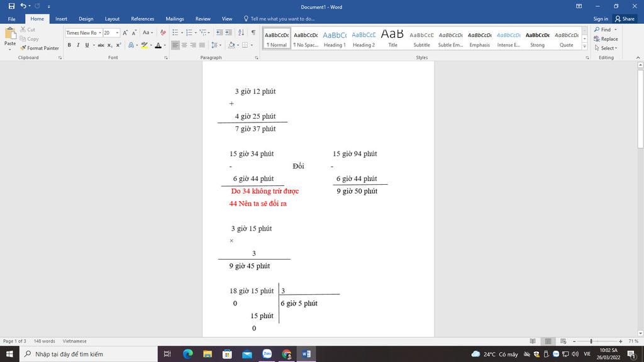Switch to the Layout tab
This screenshot has height=362, width=644.
pyautogui.click(x=112, y=19)
